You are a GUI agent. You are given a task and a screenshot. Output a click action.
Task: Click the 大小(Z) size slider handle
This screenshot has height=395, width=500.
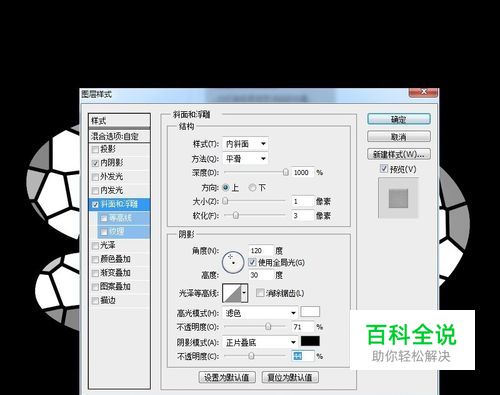[x=225, y=201]
